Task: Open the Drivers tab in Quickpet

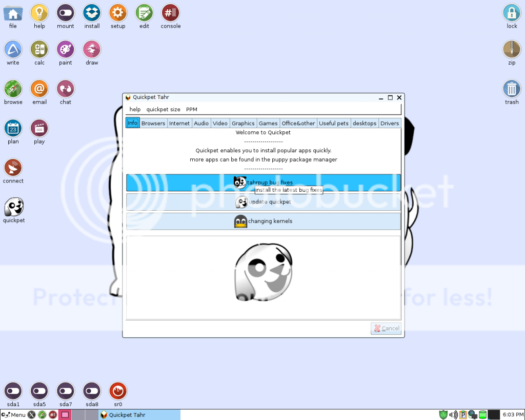Action: point(389,123)
